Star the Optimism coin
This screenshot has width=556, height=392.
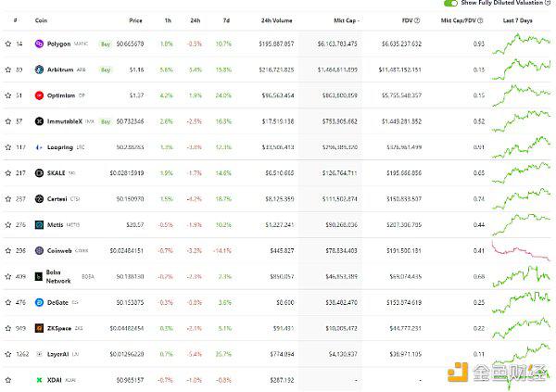click(x=8, y=95)
